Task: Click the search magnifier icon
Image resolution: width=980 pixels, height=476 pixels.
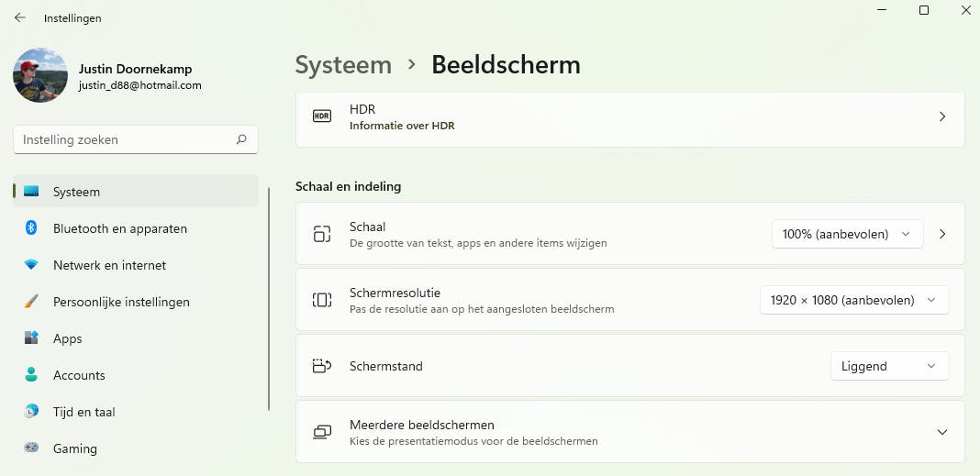Action: pos(241,140)
